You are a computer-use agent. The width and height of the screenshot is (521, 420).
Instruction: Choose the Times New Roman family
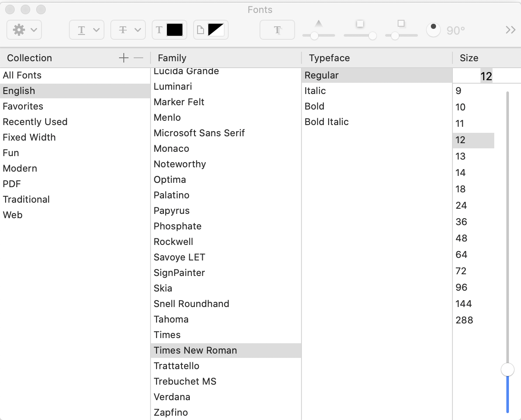226,350
